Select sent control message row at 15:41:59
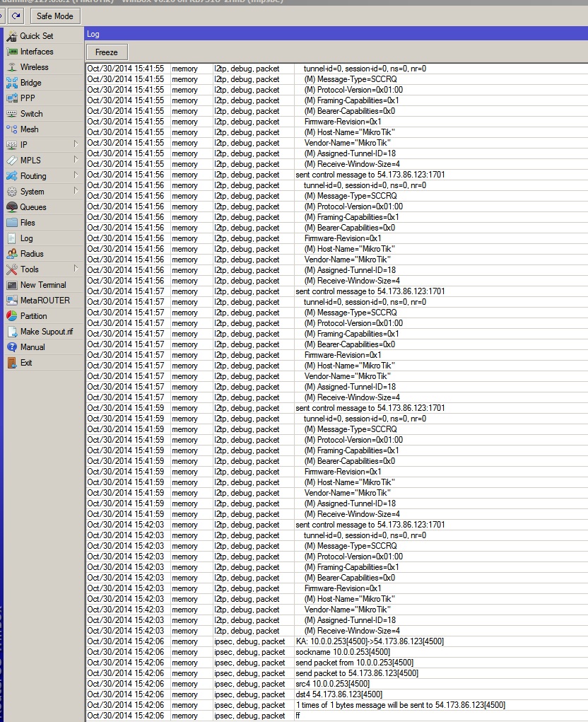Screen dimensions: 588x722 tap(337, 408)
